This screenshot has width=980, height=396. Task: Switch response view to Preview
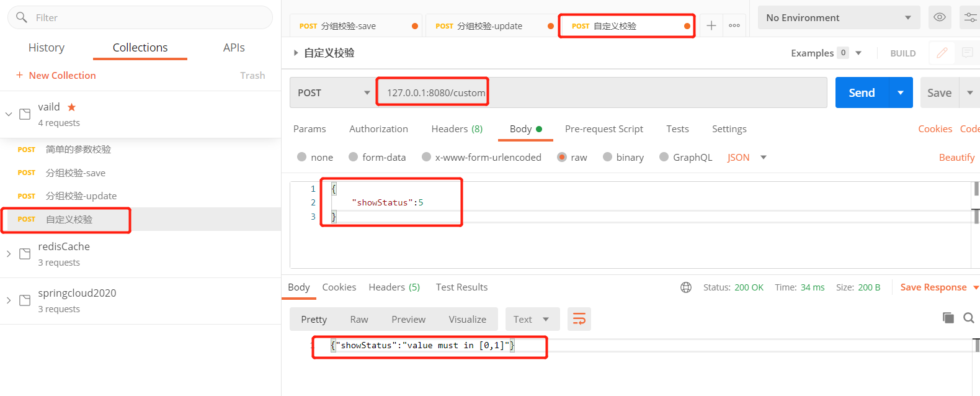click(x=409, y=319)
